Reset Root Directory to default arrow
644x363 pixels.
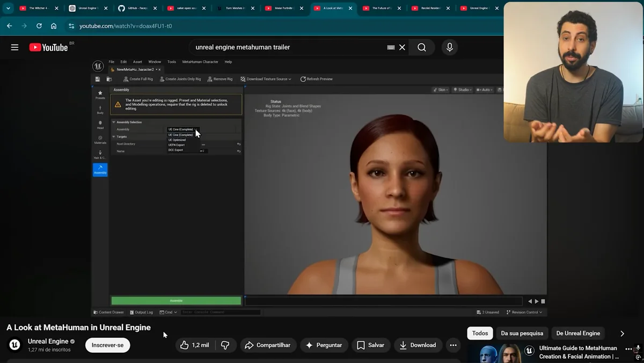coord(239,144)
